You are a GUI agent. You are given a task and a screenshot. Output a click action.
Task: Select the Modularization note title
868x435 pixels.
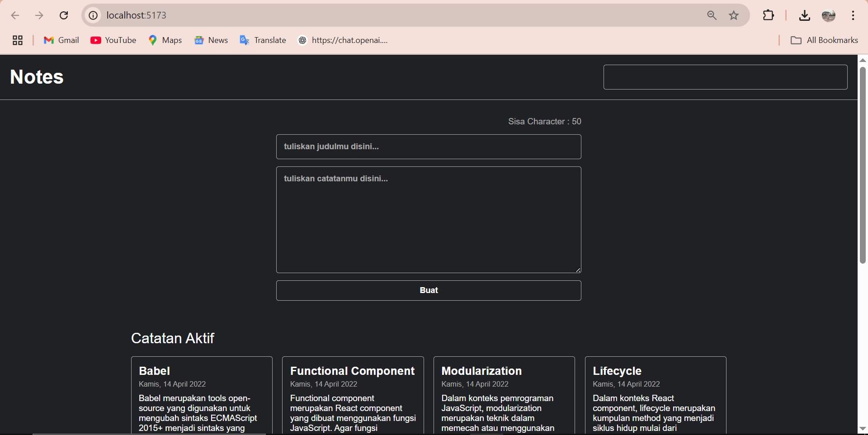tap(481, 371)
